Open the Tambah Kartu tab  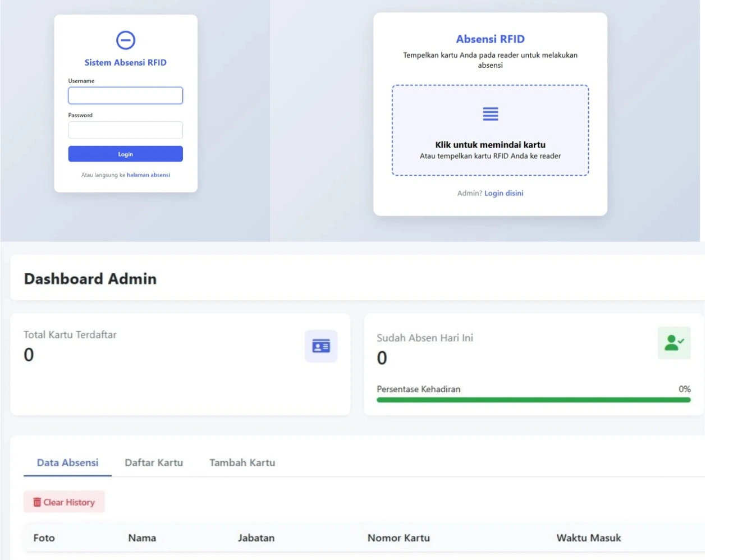pyautogui.click(x=242, y=463)
